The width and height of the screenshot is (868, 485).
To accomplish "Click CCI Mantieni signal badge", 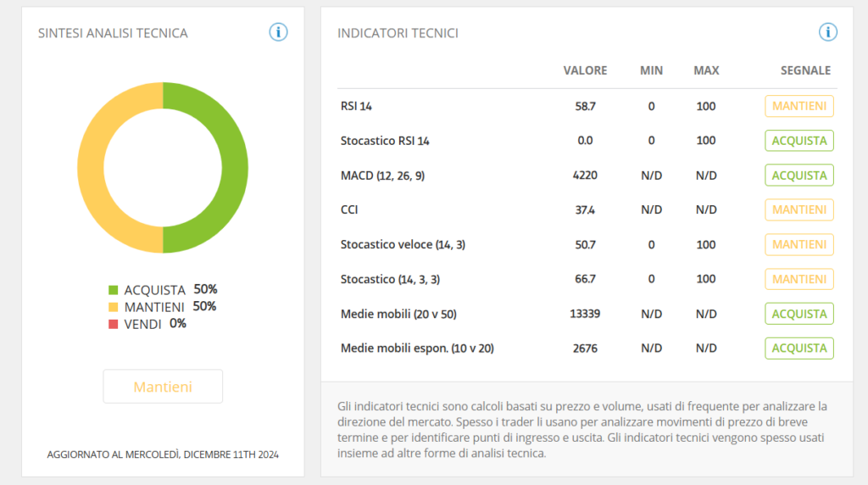I will pos(799,209).
